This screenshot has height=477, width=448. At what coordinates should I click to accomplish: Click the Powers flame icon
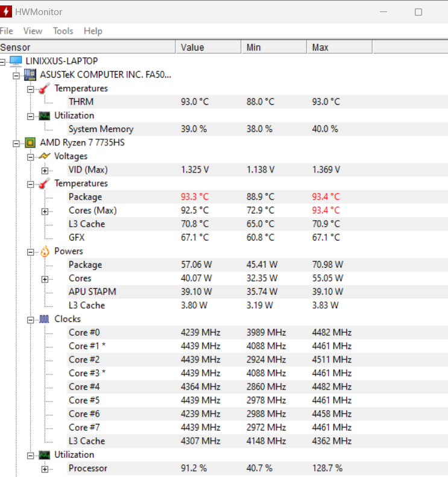click(x=45, y=251)
